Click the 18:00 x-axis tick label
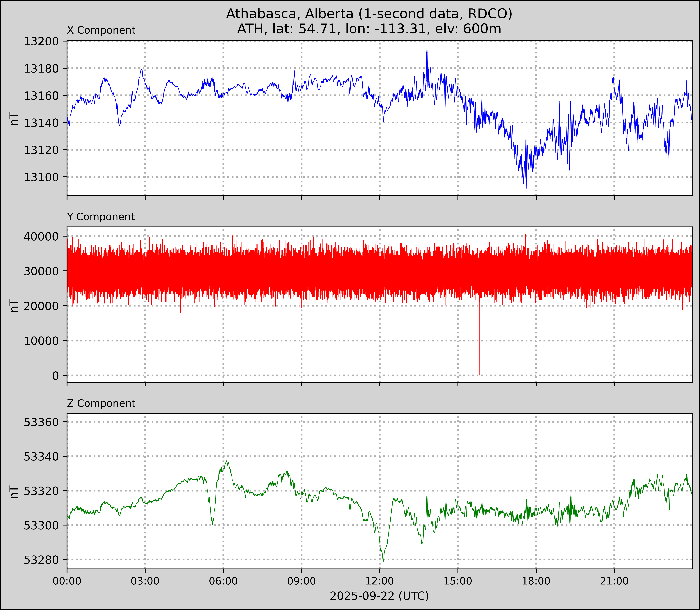The height and width of the screenshot is (610, 700). click(x=536, y=581)
